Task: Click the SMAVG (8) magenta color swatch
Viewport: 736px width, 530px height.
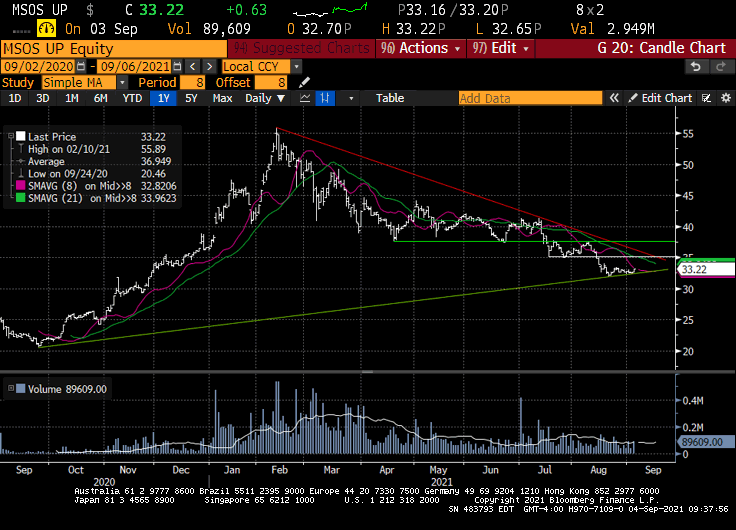Action: (x=21, y=185)
